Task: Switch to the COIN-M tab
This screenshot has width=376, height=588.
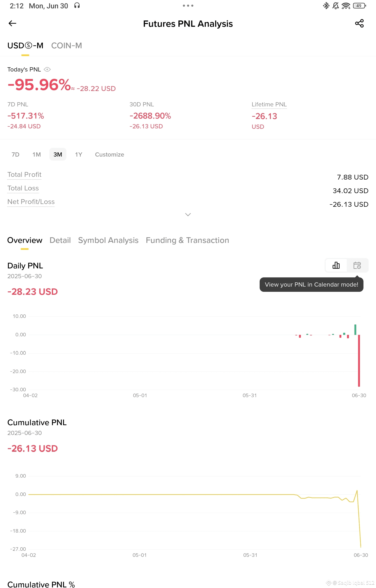Action: 66,46
